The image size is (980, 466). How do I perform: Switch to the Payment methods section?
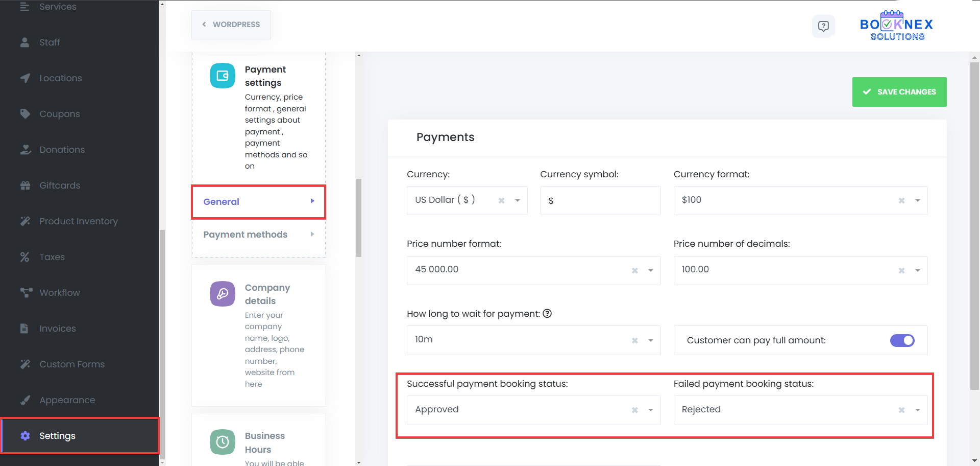245,234
